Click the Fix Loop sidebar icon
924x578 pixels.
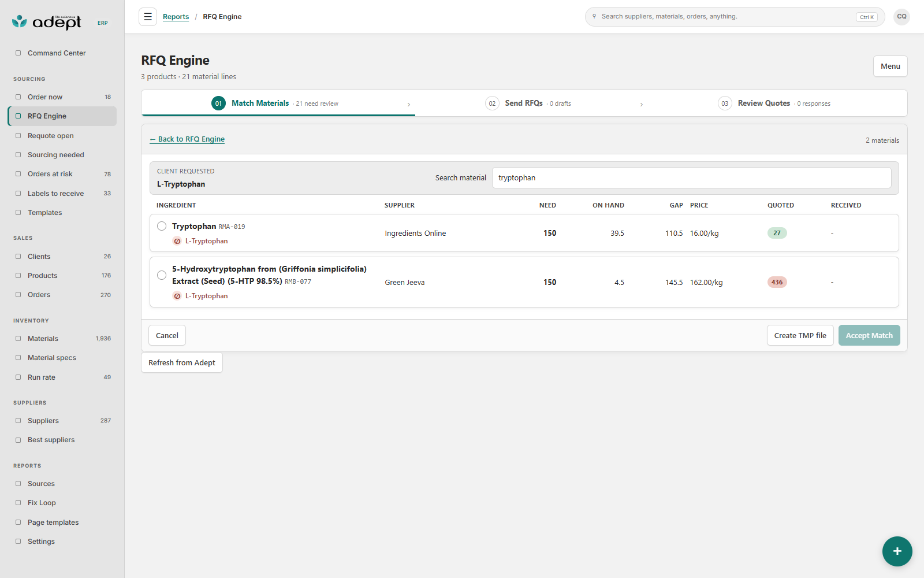(18, 503)
